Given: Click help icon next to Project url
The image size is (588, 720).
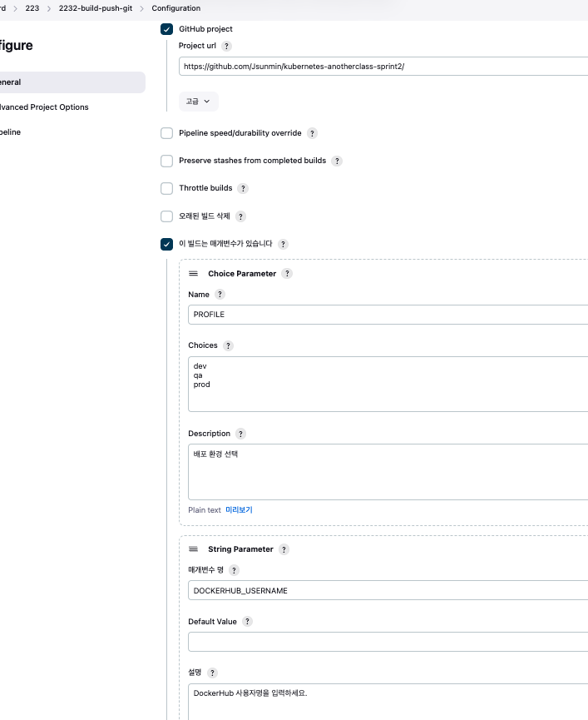Looking at the screenshot, I should 227,47.
